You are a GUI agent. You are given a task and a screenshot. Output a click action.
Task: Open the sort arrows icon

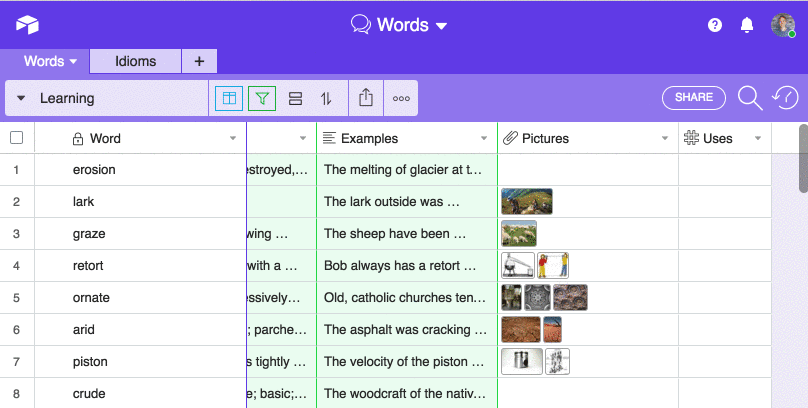click(x=326, y=98)
